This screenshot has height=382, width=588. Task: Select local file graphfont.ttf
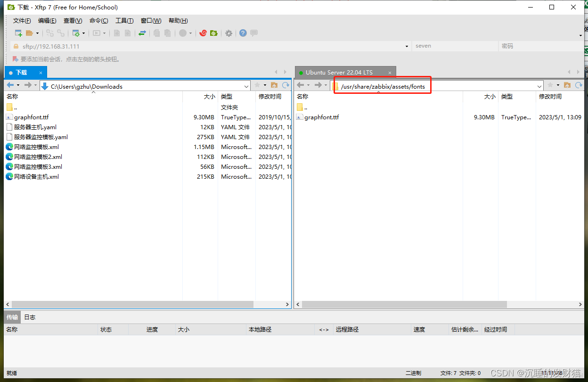[31, 117]
